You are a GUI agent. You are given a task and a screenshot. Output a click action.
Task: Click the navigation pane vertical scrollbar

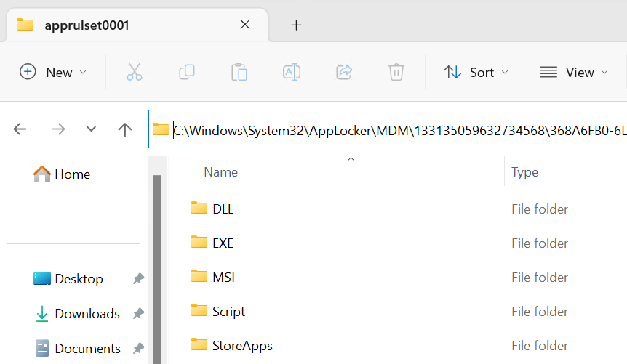pos(157,269)
